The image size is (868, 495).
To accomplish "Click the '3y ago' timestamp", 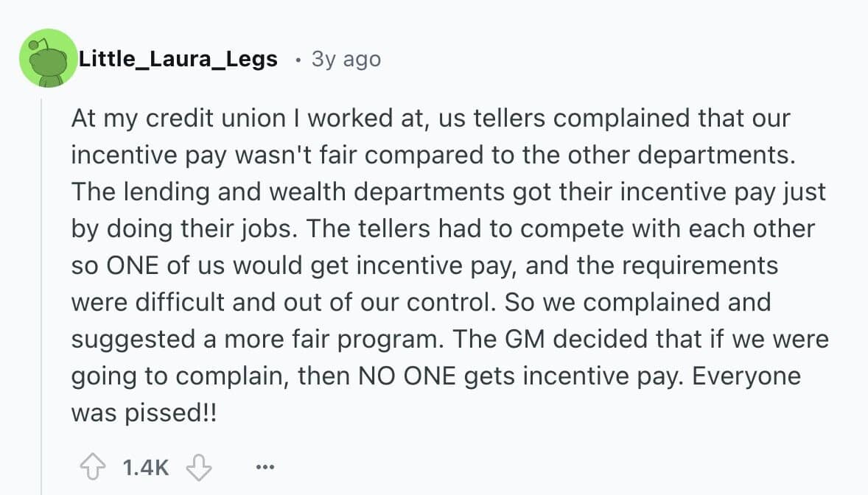I will (346, 59).
